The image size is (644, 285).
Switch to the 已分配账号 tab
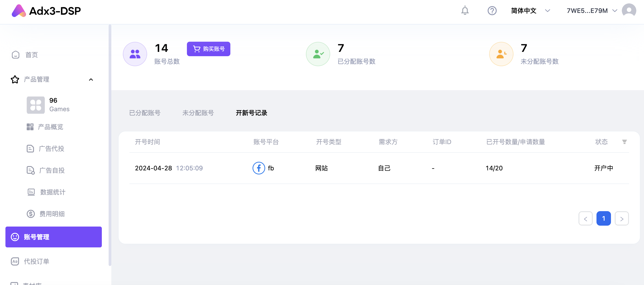(x=145, y=113)
